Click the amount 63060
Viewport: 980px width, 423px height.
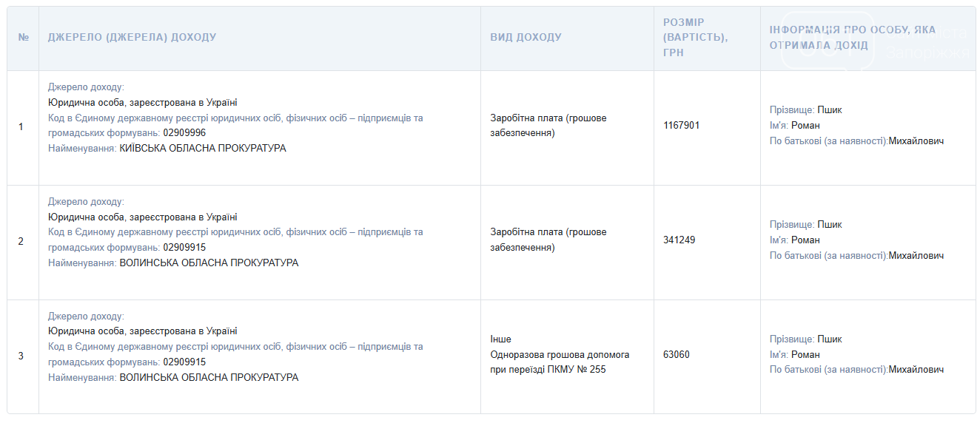pyautogui.click(x=676, y=355)
